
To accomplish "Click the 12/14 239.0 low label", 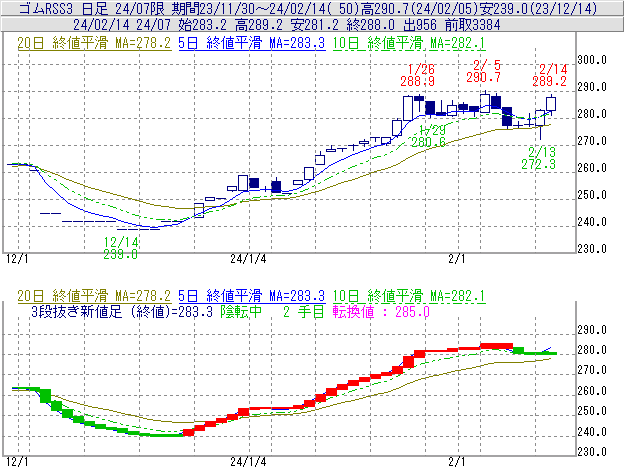I will pos(121,248).
